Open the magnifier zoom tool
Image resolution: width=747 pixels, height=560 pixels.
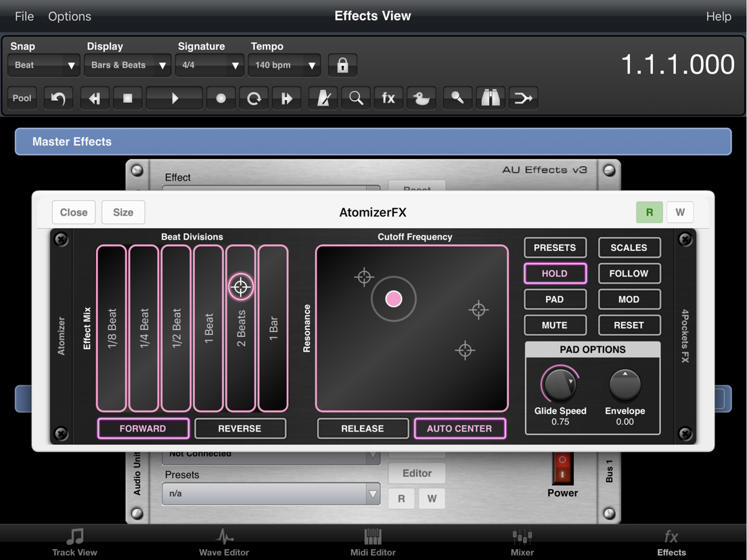pos(356,98)
